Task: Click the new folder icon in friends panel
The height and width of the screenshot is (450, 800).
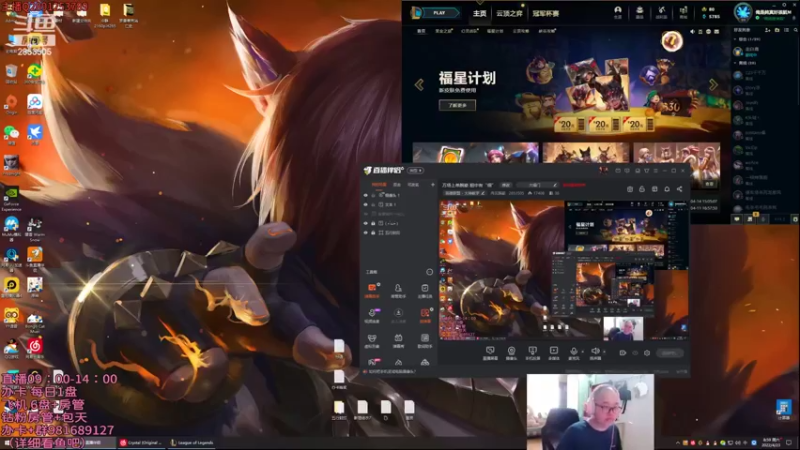Action: coord(777,31)
